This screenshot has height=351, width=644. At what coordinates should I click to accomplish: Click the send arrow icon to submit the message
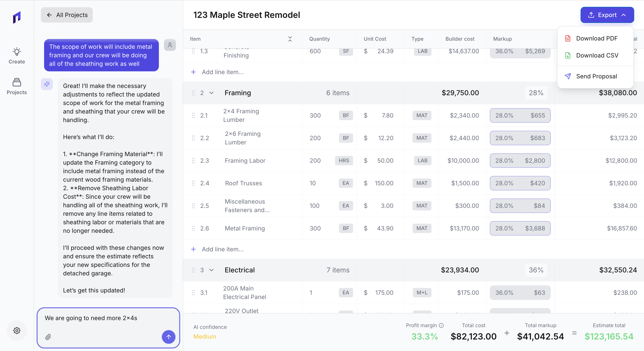tap(168, 337)
